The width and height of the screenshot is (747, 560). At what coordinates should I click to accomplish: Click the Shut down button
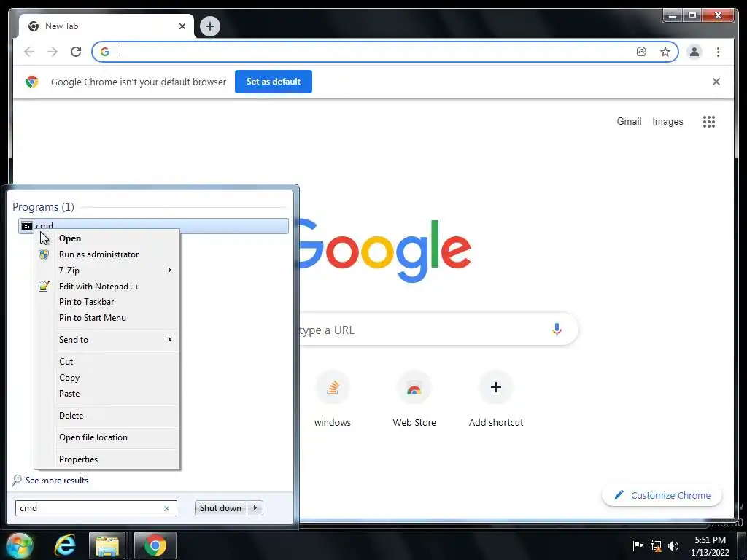[221, 508]
